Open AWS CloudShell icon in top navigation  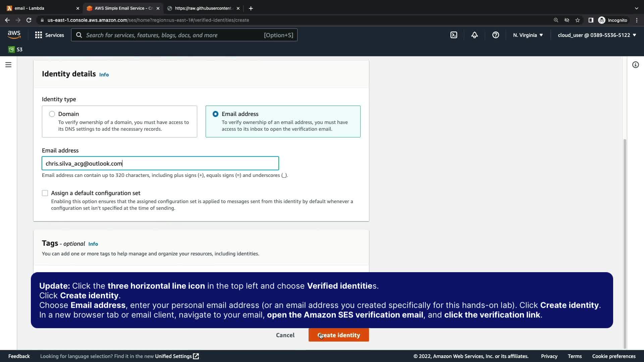pyautogui.click(x=453, y=35)
